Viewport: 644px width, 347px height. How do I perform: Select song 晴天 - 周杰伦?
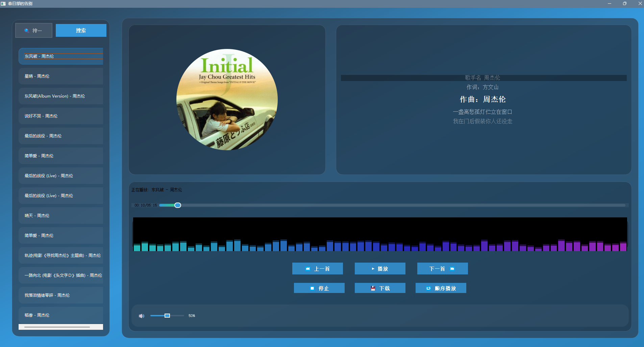pos(61,216)
